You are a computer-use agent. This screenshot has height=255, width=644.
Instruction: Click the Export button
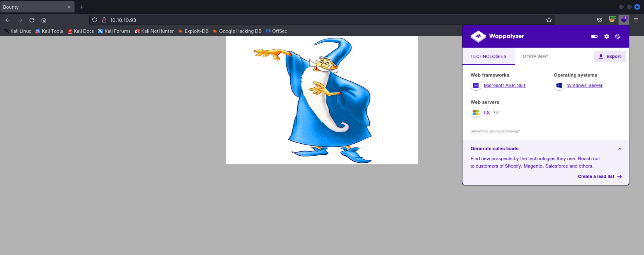(610, 56)
